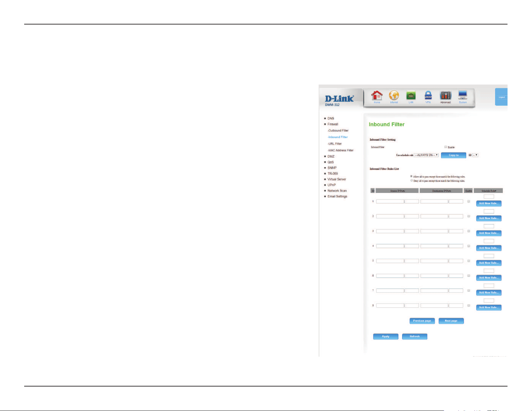Enable rule 1 checkbox
This screenshot has height=411, width=532.
coord(469,202)
